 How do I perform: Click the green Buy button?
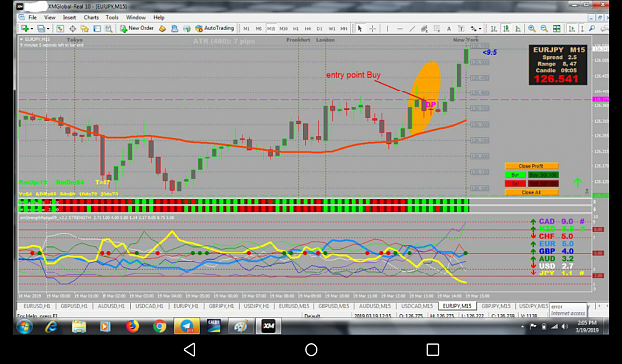[x=516, y=175]
